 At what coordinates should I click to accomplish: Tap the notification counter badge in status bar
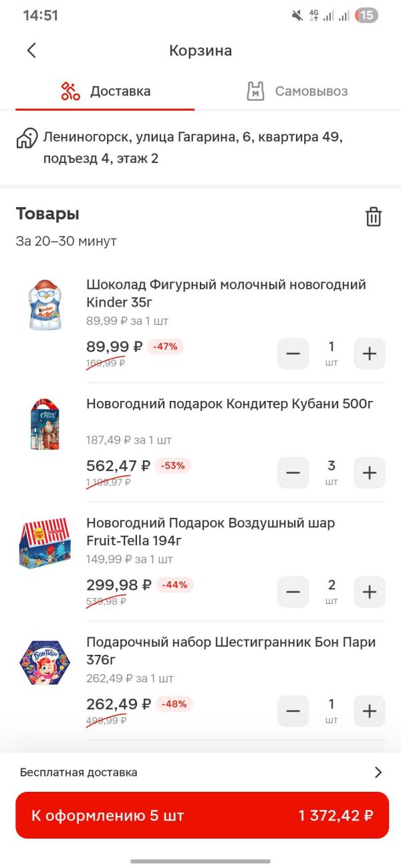point(366,15)
